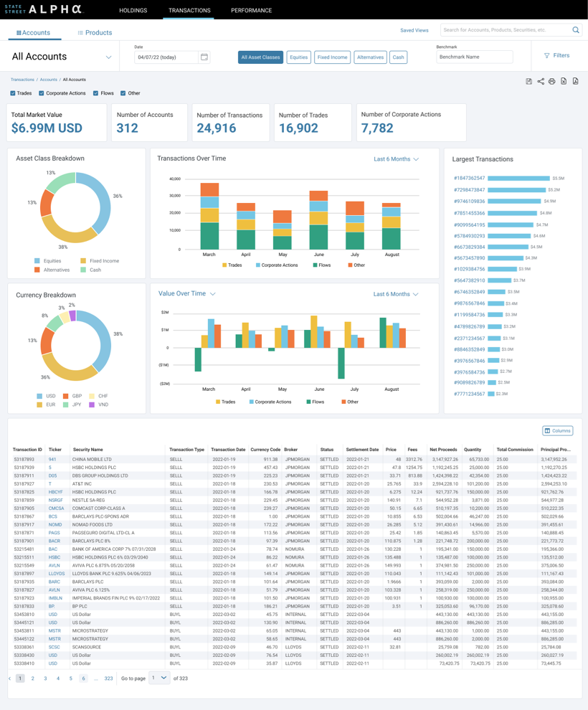Click the search magnifier icon
Viewport: 588px width, 710px height.
point(575,30)
